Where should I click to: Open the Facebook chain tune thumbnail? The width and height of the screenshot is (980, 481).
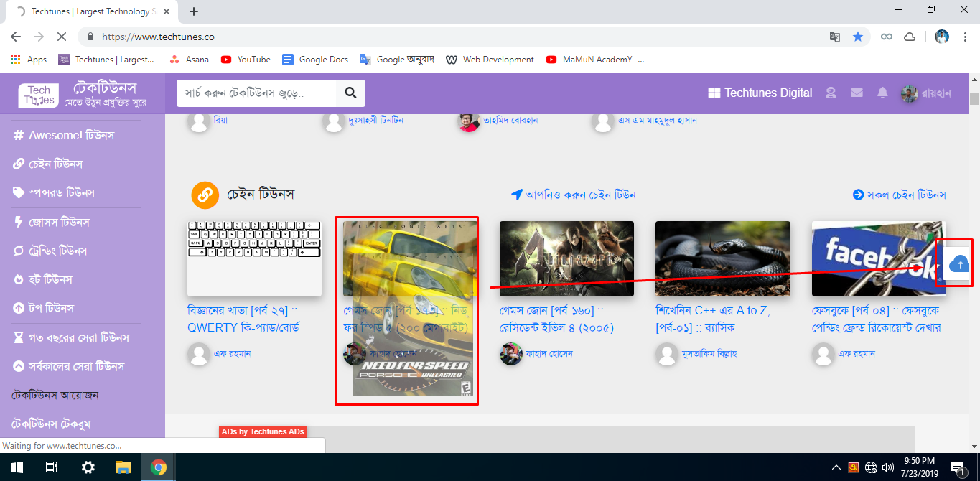[879, 258]
